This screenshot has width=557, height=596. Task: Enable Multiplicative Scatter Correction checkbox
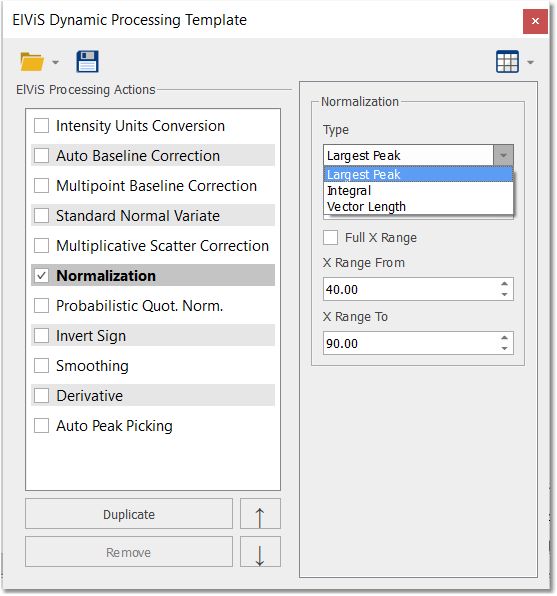[41, 246]
